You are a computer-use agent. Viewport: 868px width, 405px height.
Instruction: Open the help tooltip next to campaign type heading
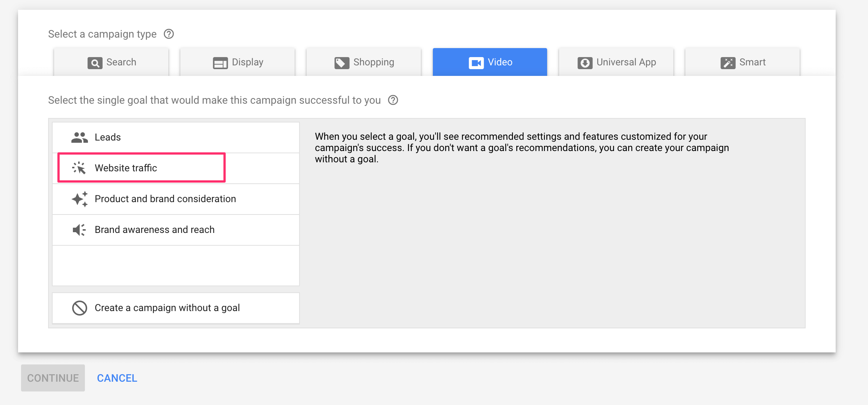click(169, 34)
